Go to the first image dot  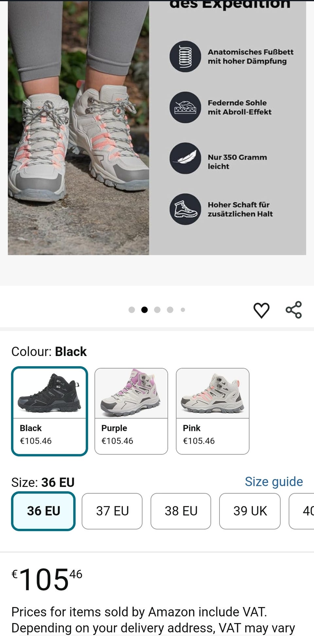click(x=132, y=310)
